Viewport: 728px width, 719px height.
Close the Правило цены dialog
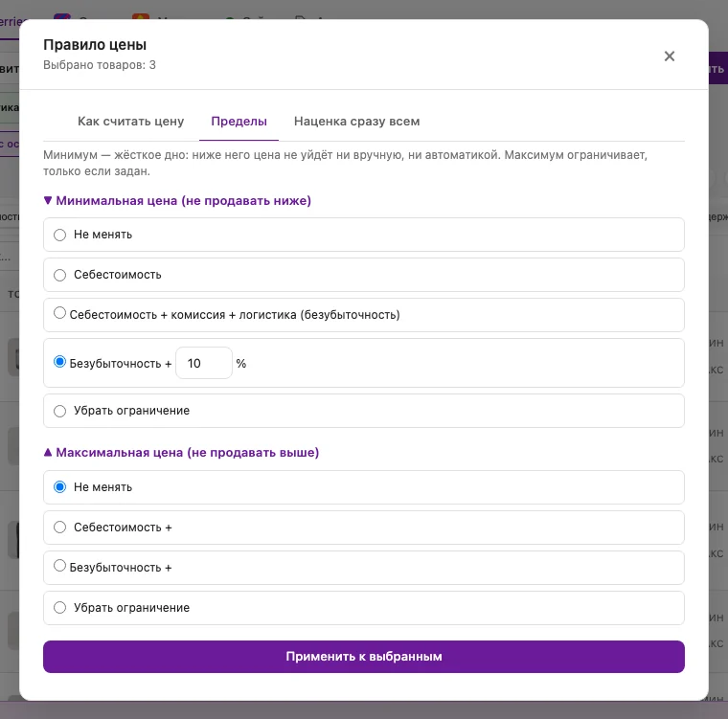point(669,56)
